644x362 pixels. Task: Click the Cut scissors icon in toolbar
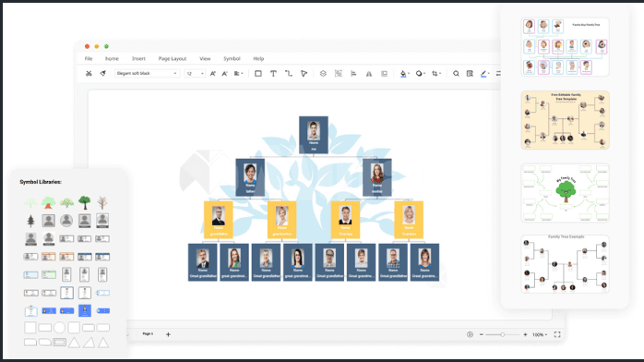pos(89,74)
